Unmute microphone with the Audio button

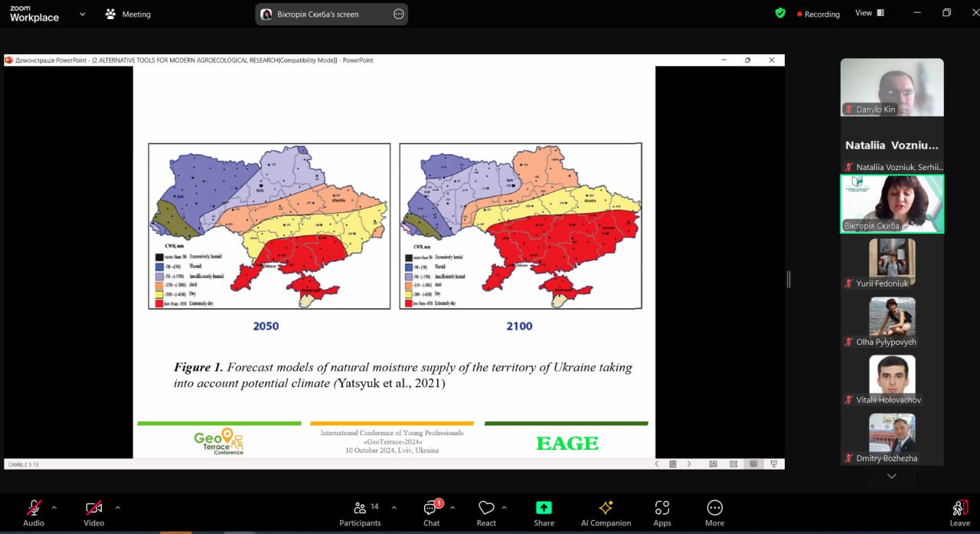[34, 513]
